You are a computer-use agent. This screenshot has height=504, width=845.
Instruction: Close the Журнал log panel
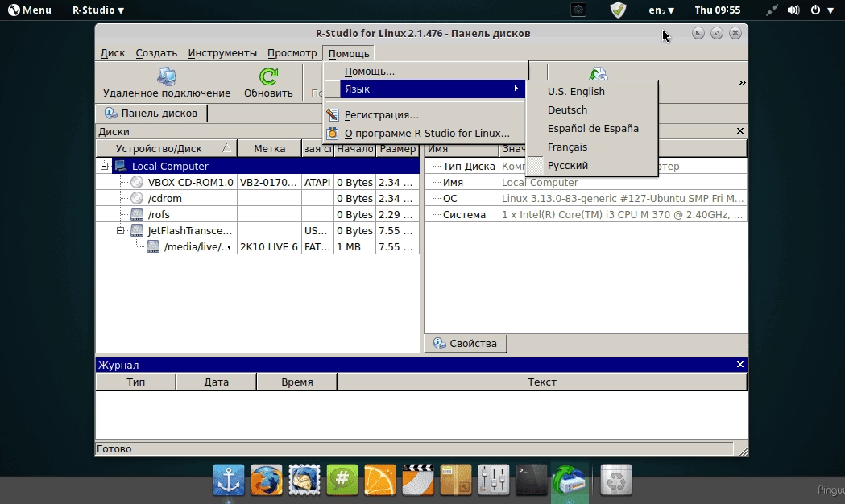point(740,365)
